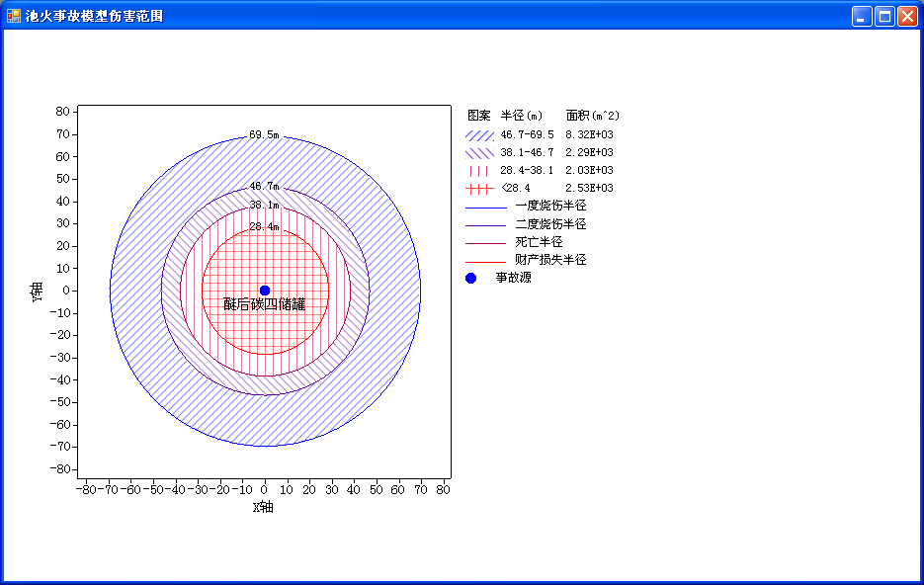Click the 46.7-69.5 radius range text
The image size is (924, 585).
(527, 135)
